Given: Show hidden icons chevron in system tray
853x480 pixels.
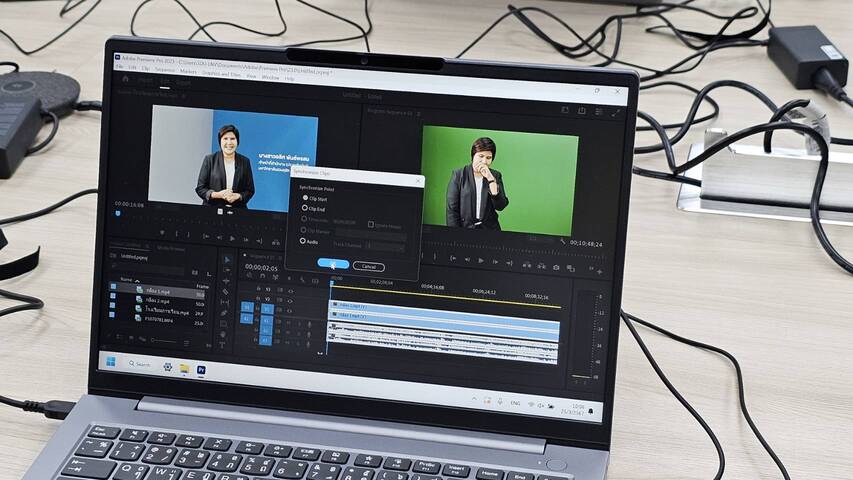Looking at the screenshot, I should pos(474,399).
